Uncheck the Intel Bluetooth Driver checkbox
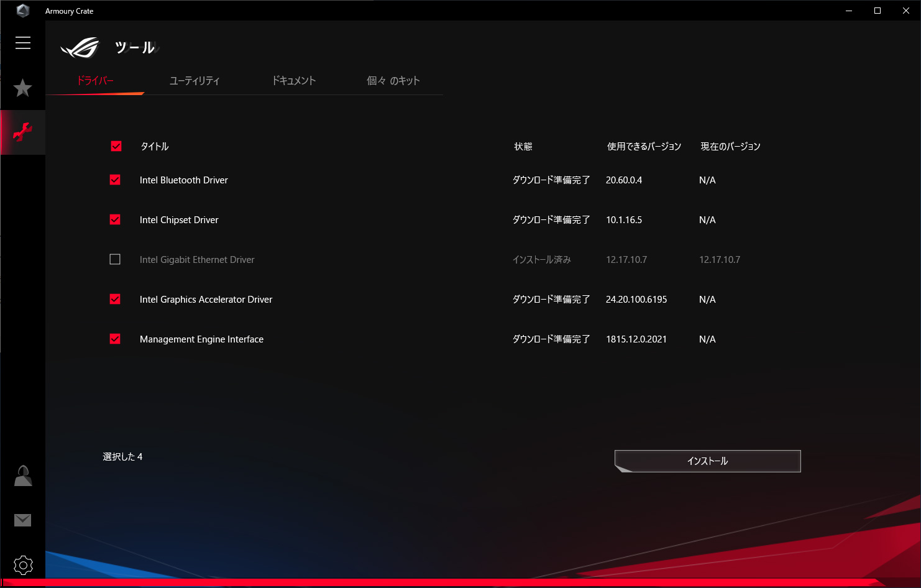This screenshot has height=588, width=921. (x=115, y=180)
